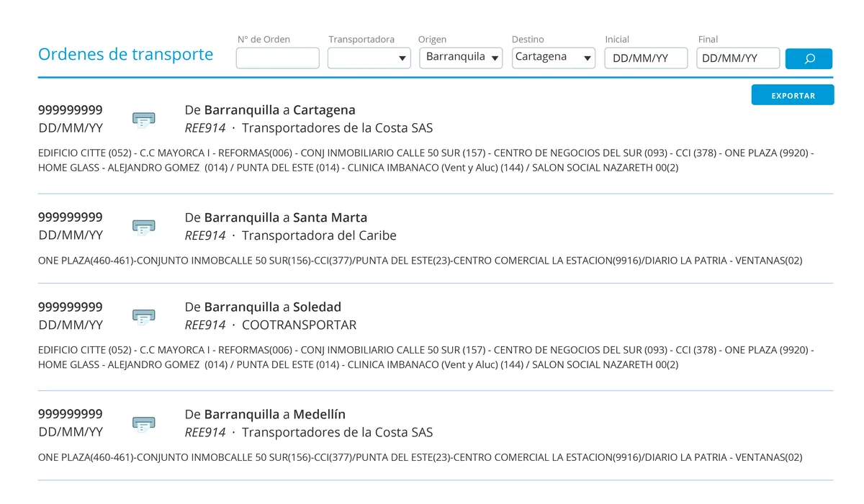Click order number 999999999 of Soledad order
Screen dimensions: 864x504
tap(71, 307)
